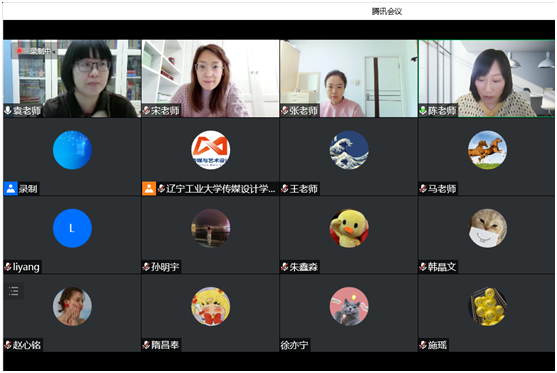This screenshot has height=373, width=557.
Task: Click the orange host icon beside 辽宁工业大学
Action: click(x=149, y=189)
